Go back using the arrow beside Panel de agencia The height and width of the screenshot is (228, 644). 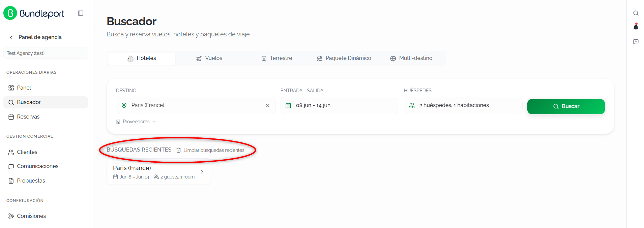click(11, 37)
